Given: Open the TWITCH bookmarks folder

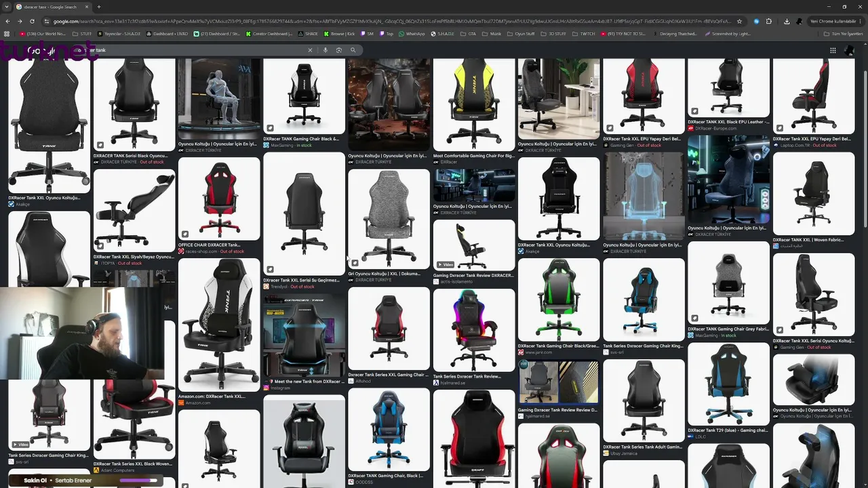Looking at the screenshot, I should click(x=584, y=33).
